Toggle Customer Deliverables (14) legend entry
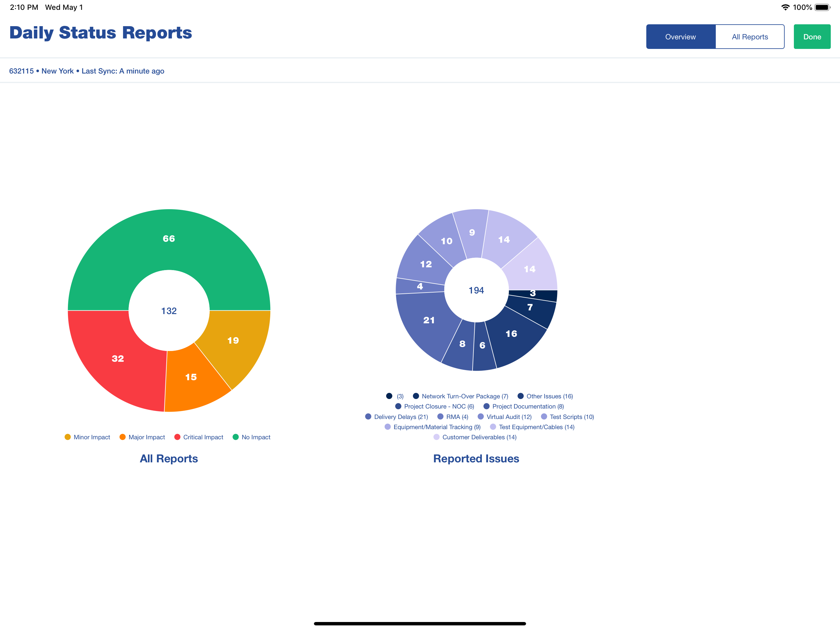The width and height of the screenshot is (840, 630). pyautogui.click(x=475, y=437)
